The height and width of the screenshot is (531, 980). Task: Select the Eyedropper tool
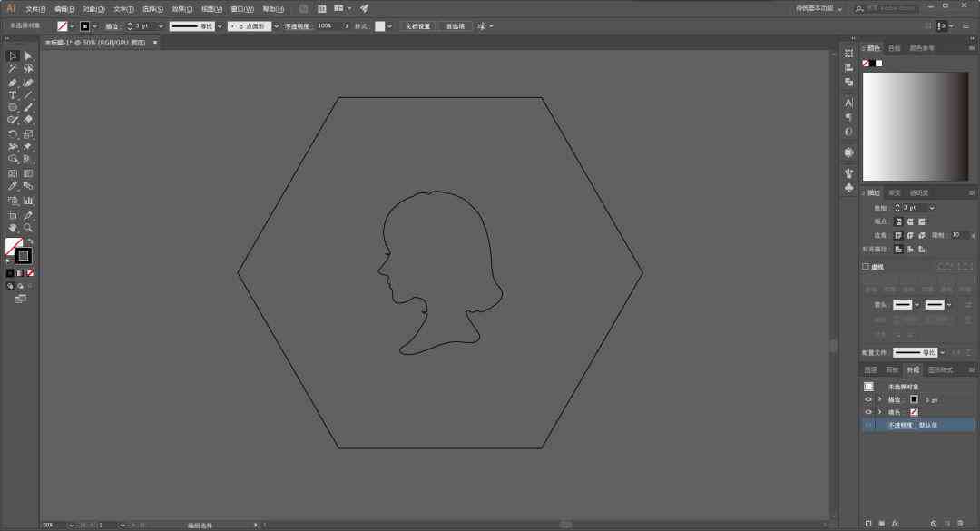(x=13, y=186)
